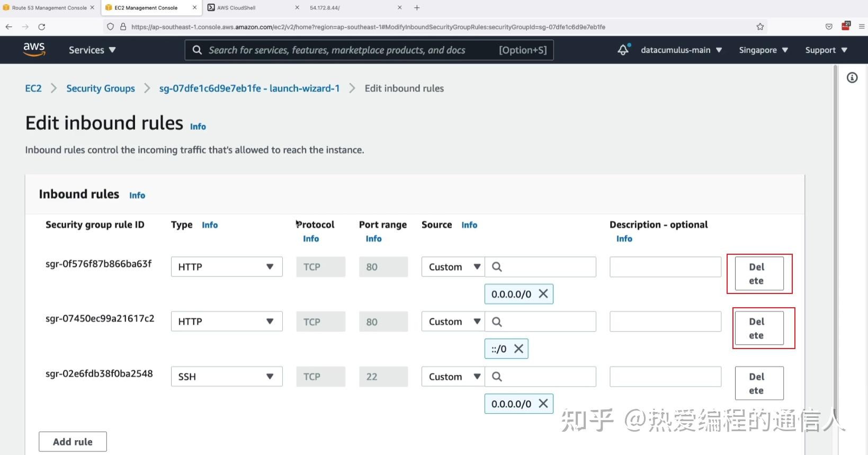Click the Add rule button

[73, 442]
